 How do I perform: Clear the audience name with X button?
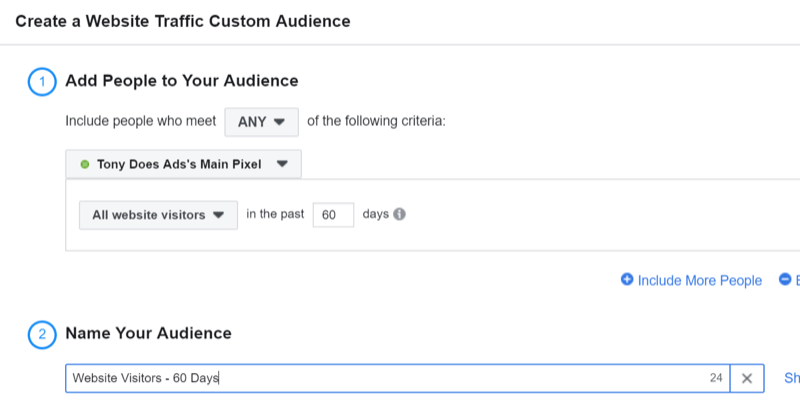coord(747,378)
